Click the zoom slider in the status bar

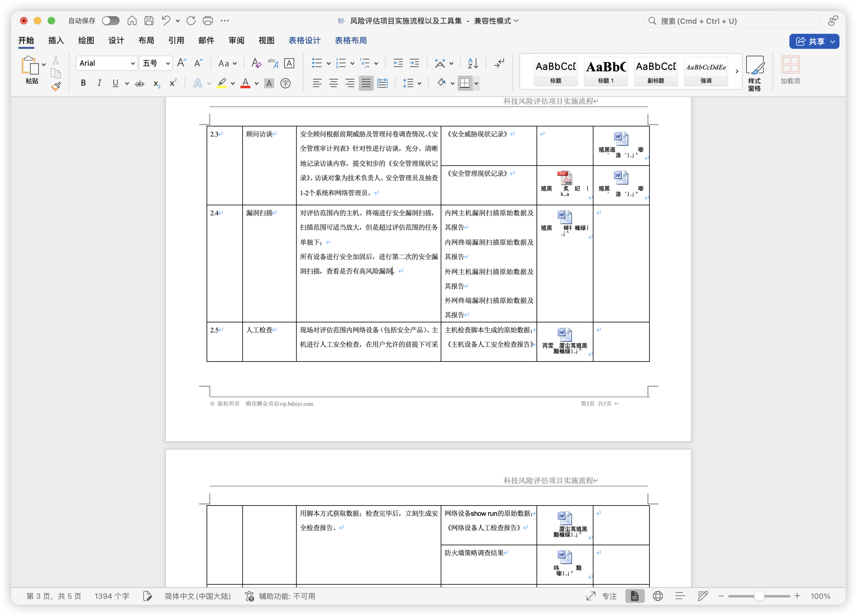tap(759, 596)
